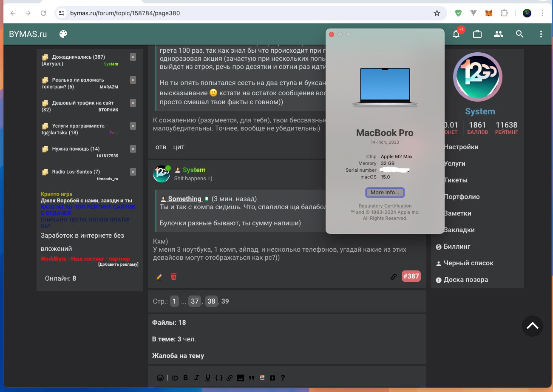Edit post using the pencil icon
Image resolution: width=553 pixels, height=392 pixels.
(x=159, y=277)
